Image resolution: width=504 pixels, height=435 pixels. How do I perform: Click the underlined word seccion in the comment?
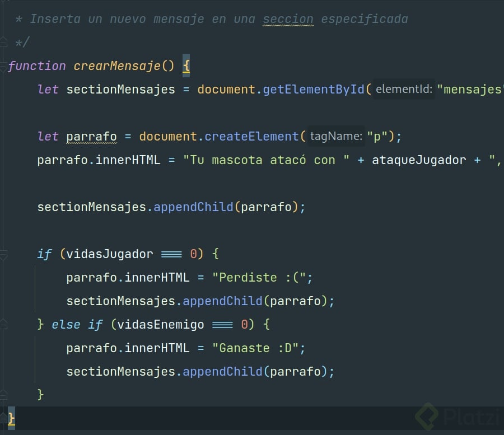point(288,18)
